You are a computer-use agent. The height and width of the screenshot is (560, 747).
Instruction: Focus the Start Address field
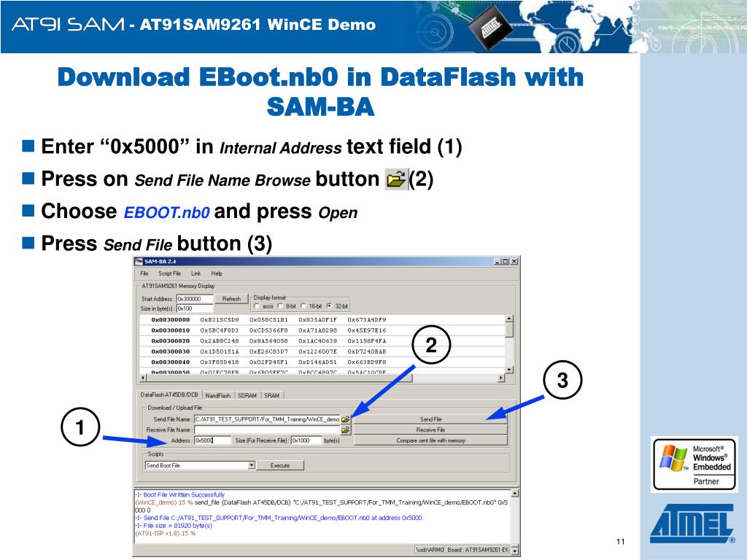point(195,299)
